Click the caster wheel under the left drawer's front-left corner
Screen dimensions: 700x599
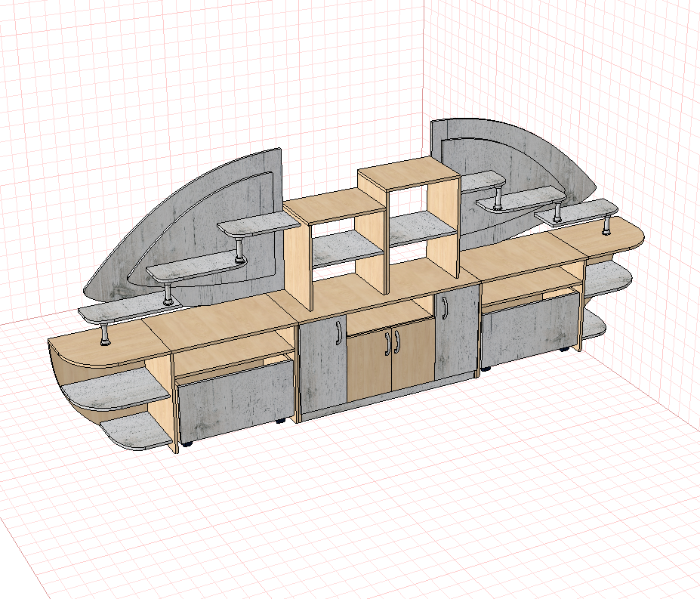(186, 444)
